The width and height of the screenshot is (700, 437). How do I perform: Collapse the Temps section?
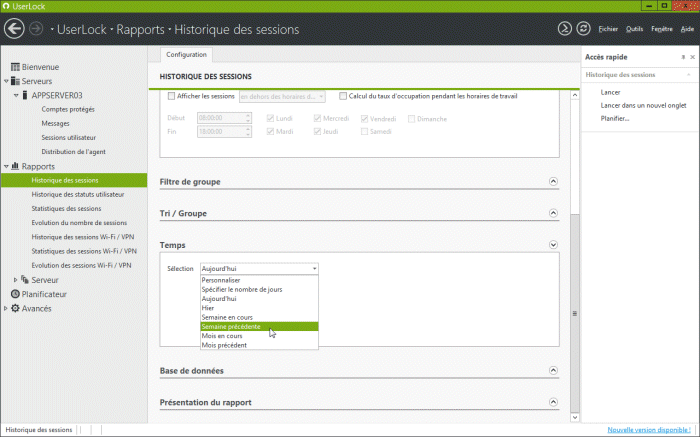553,245
